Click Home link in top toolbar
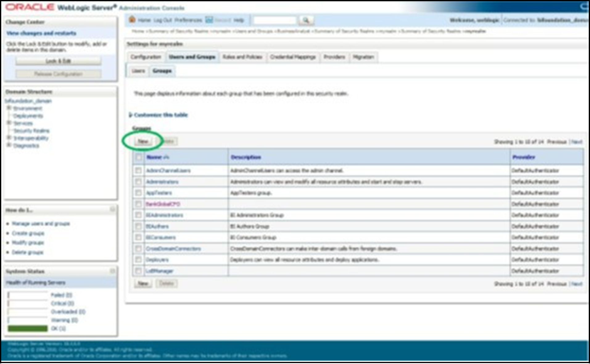590x364 pixels. click(144, 20)
